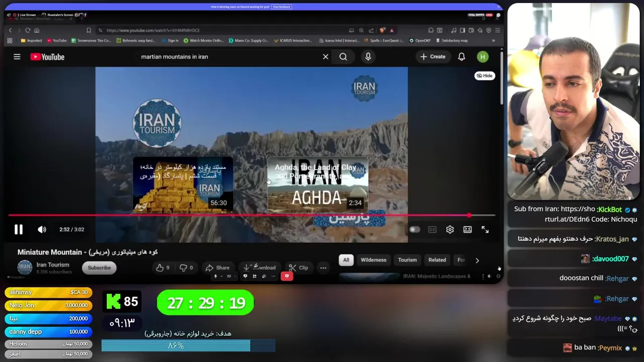Click Peymix's "ba ban" chat message

coord(585,347)
